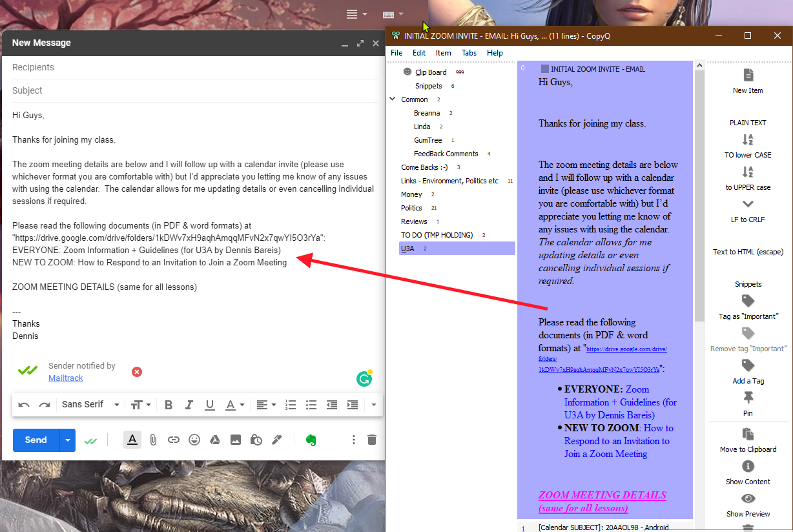This screenshot has height=532, width=793.
Task: Open the Item menu in CopyQ
Action: coord(444,53)
